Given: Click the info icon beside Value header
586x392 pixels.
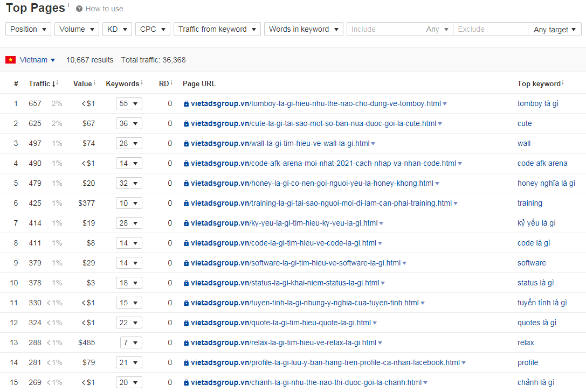Looking at the screenshot, I should pyautogui.click(x=94, y=83).
